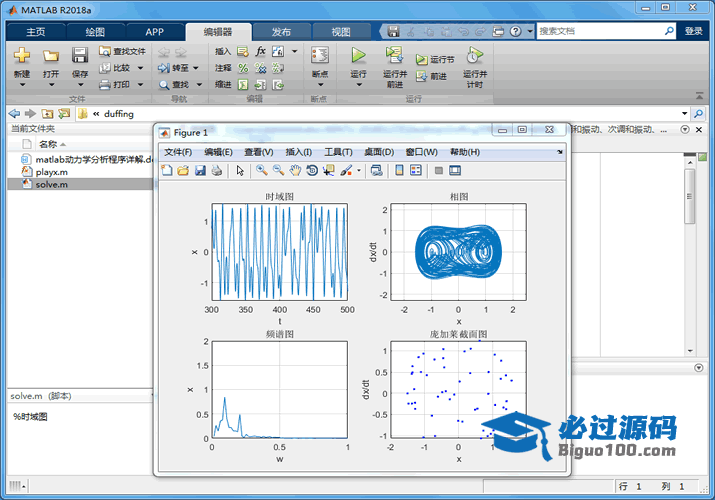
Task: Insert function with the fx icon
Action: 260,51
